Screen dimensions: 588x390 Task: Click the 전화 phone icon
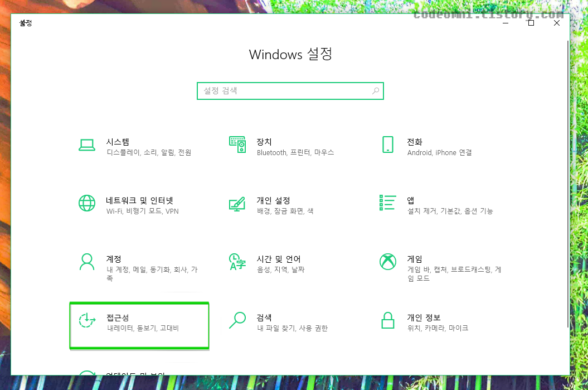[x=388, y=145]
